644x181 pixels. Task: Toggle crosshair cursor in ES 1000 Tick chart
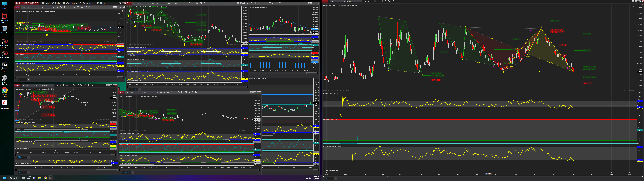(183, 3)
